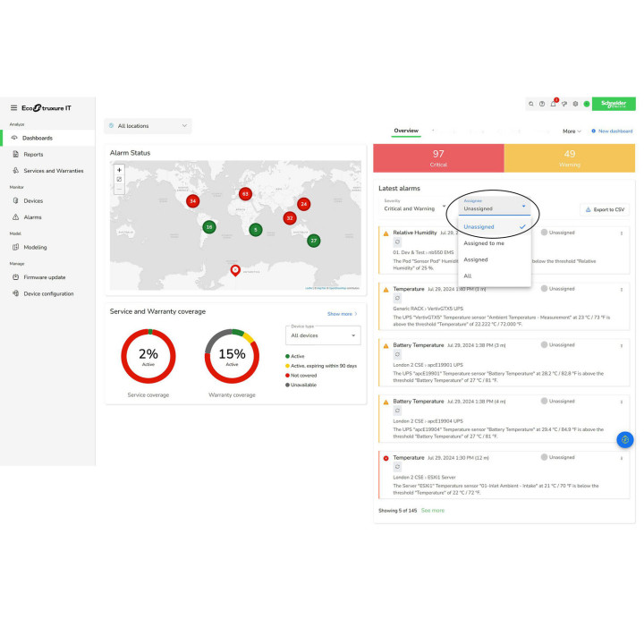Click the refresh icon under Relative Humidity alarm
Viewport: 644px width, 644px height.
tap(397, 242)
